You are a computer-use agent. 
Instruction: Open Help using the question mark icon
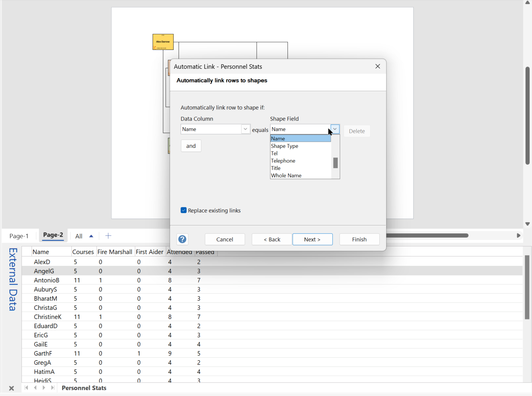(182, 239)
